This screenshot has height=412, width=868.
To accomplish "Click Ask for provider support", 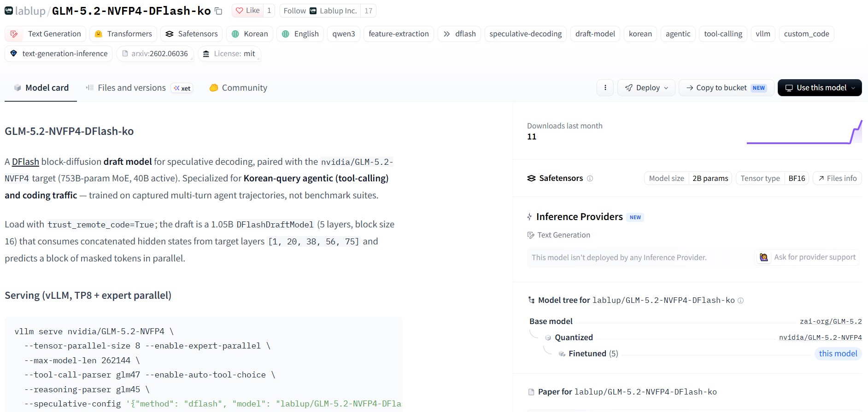I will point(808,257).
